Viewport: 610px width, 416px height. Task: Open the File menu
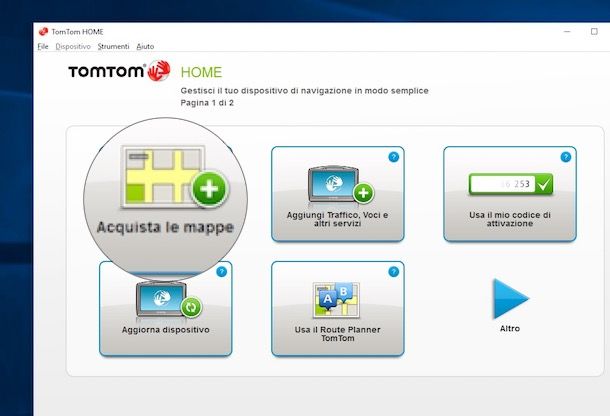point(43,46)
